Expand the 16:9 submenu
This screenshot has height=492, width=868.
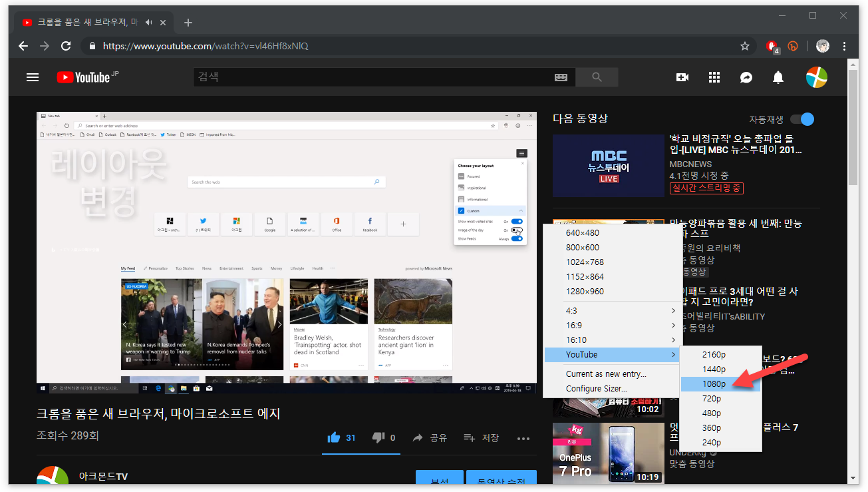pyautogui.click(x=611, y=326)
